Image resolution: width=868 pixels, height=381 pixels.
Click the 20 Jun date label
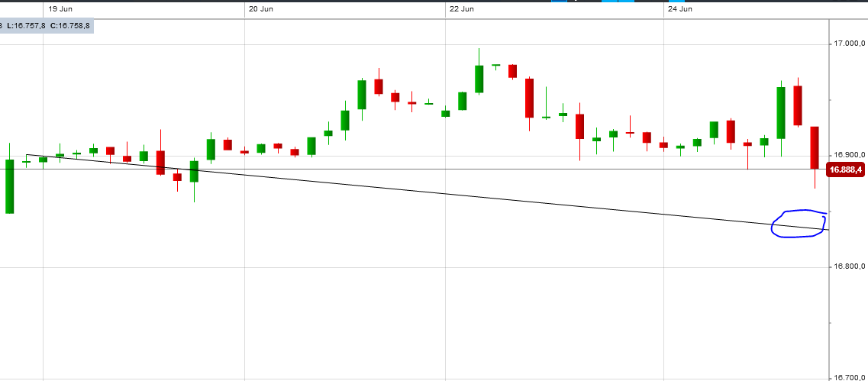point(261,9)
